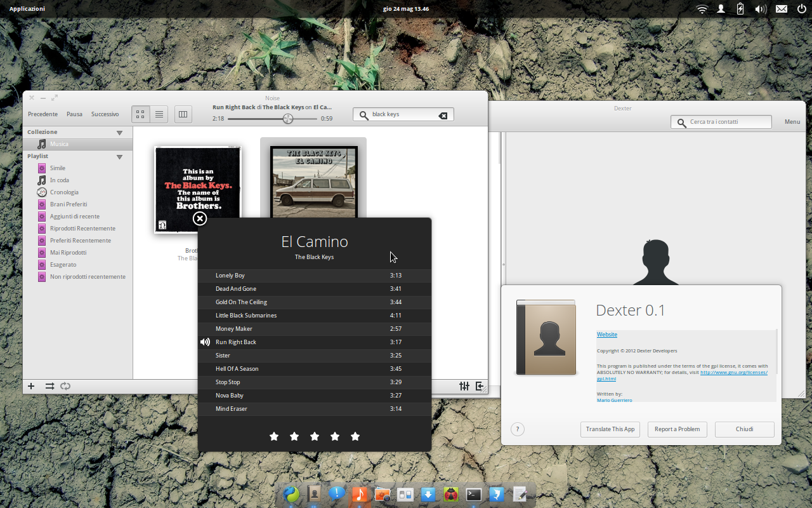Viewport: 812px width, 508px height.
Task: Click Report a Problem button
Action: (677, 429)
